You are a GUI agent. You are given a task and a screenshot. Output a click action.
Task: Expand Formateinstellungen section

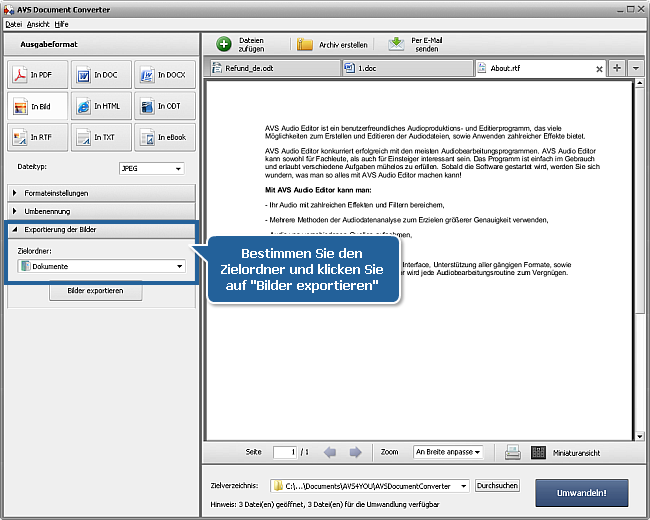101,193
